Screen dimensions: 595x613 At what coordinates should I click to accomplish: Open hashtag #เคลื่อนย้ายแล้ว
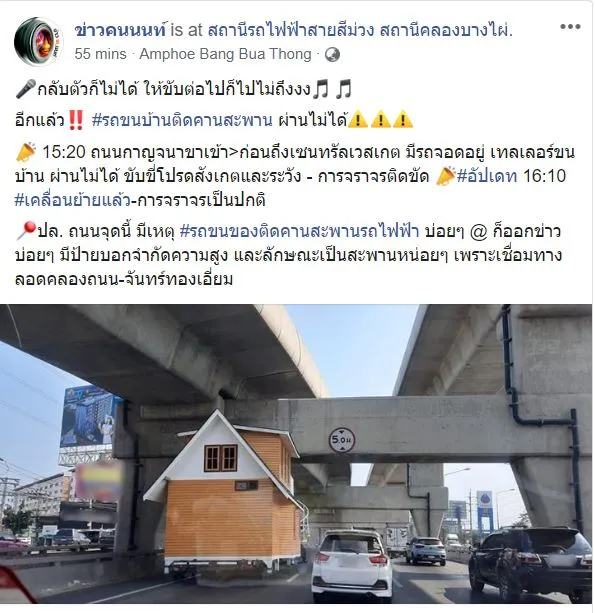[x=72, y=200]
